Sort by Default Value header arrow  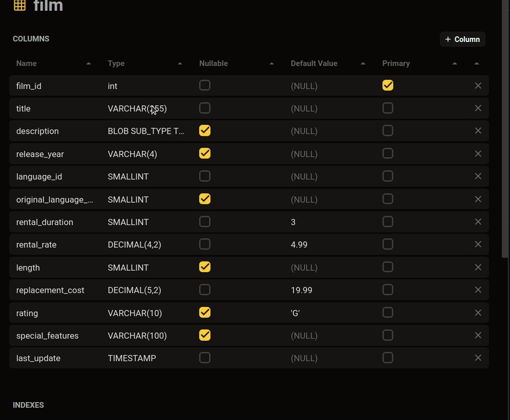(363, 64)
